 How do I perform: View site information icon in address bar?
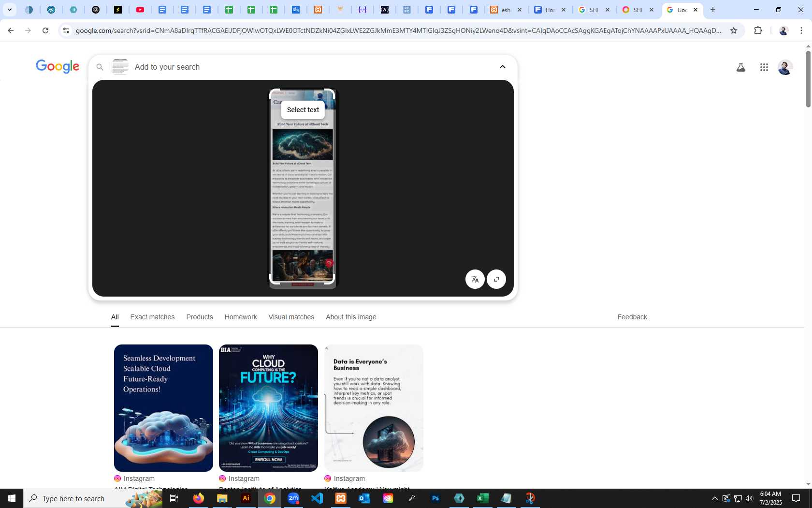pyautogui.click(x=66, y=30)
